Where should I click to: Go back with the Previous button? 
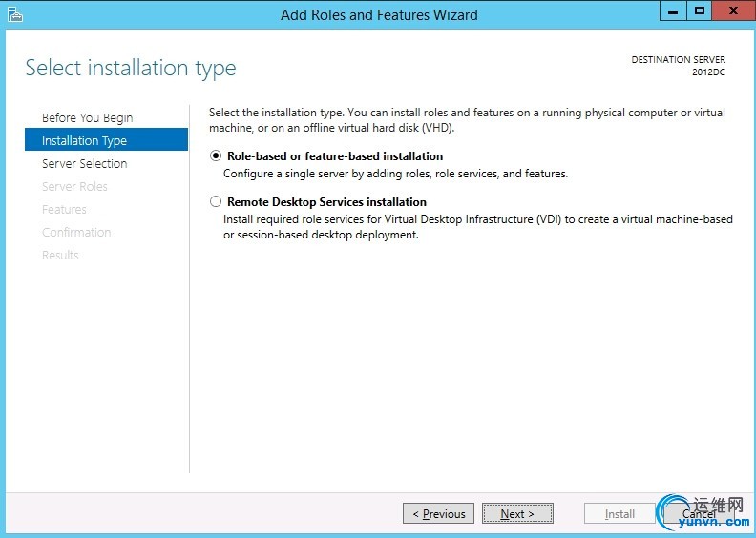coord(439,514)
